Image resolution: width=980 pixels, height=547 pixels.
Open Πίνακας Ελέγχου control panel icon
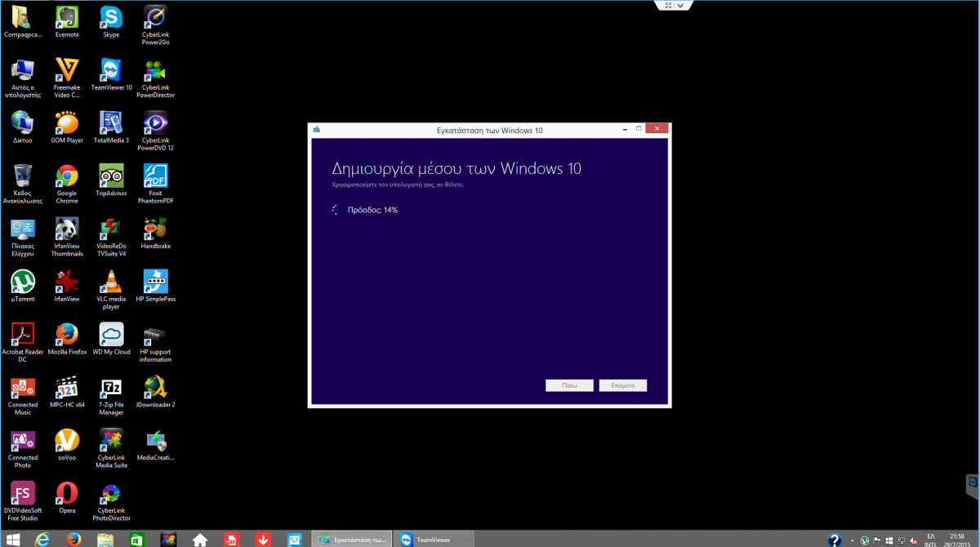coord(23,237)
